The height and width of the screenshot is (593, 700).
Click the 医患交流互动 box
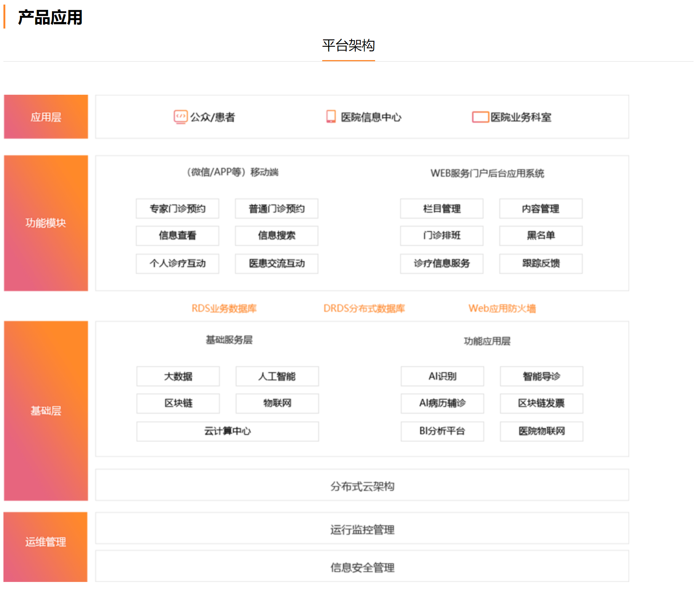click(x=277, y=264)
